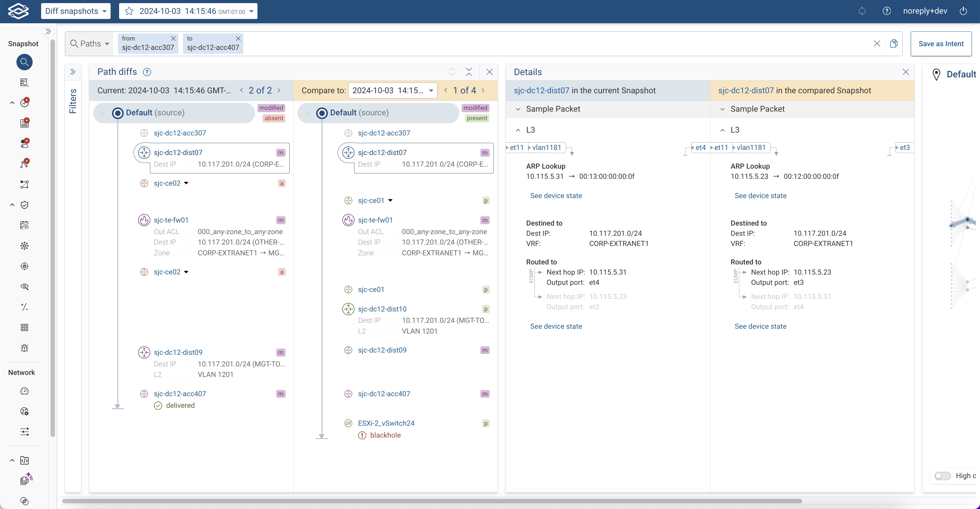Open the help question mark icon
Viewport: 980px width, 509px height.
[886, 11]
